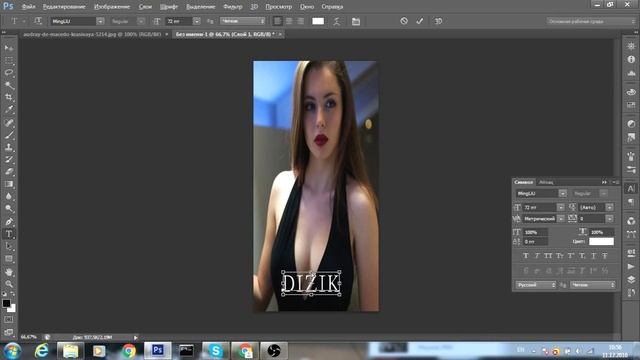This screenshot has height=360, width=640.
Task: Open the Фильтр menu
Action: 233,7
